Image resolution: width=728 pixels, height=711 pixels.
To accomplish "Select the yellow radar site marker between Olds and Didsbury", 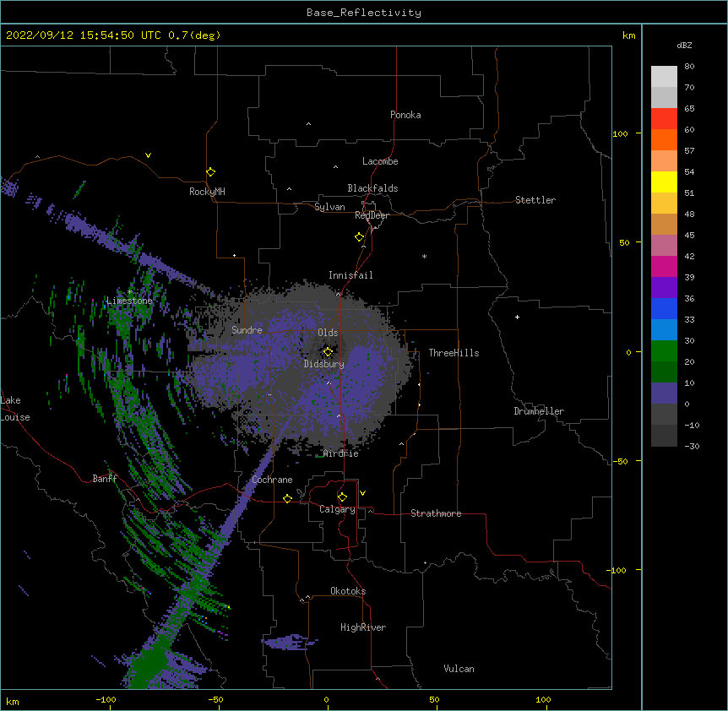I will (x=328, y=352).
